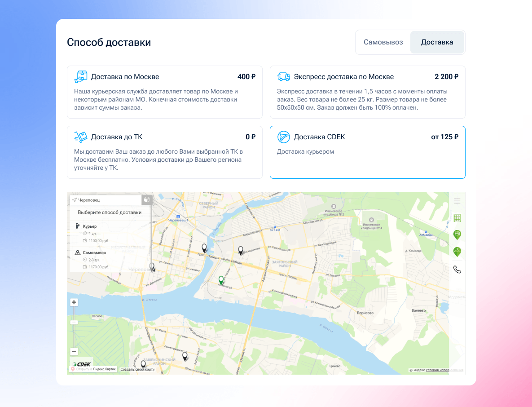Click the от 125 ₽ price text

tap(444, 137)
